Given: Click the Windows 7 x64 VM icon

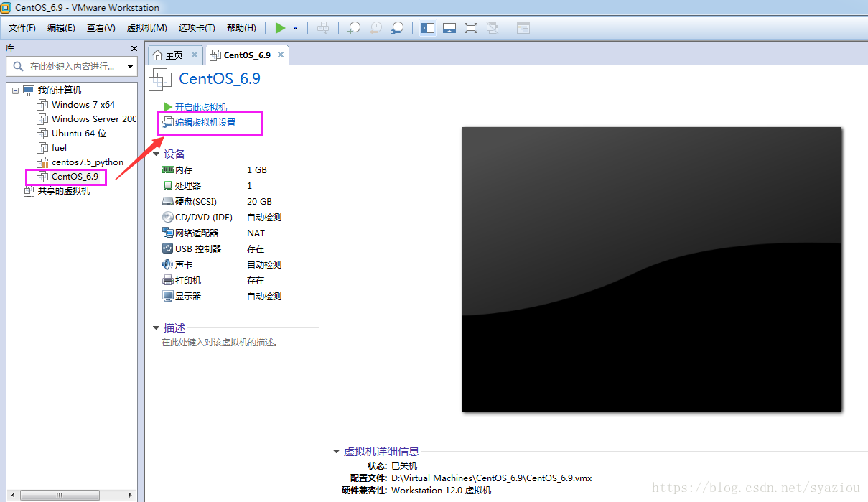Looking at the screenshot, I should pos(42,105).
